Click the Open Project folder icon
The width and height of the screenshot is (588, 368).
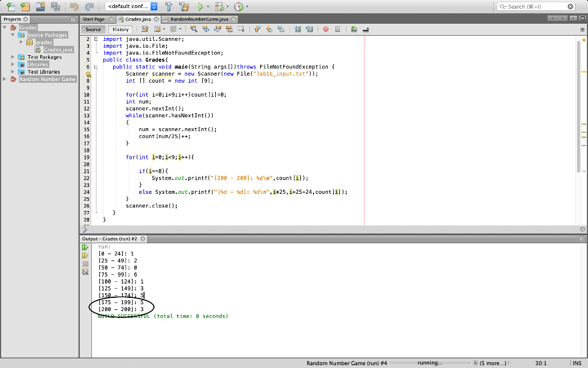click(x=40, y=6)
